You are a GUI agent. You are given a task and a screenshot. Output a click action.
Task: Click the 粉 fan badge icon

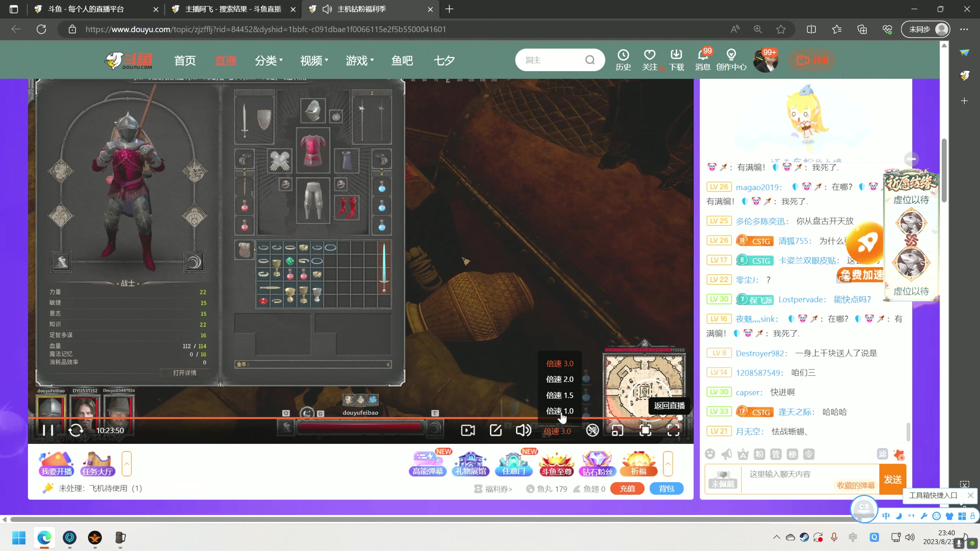(x=759, y=454)
